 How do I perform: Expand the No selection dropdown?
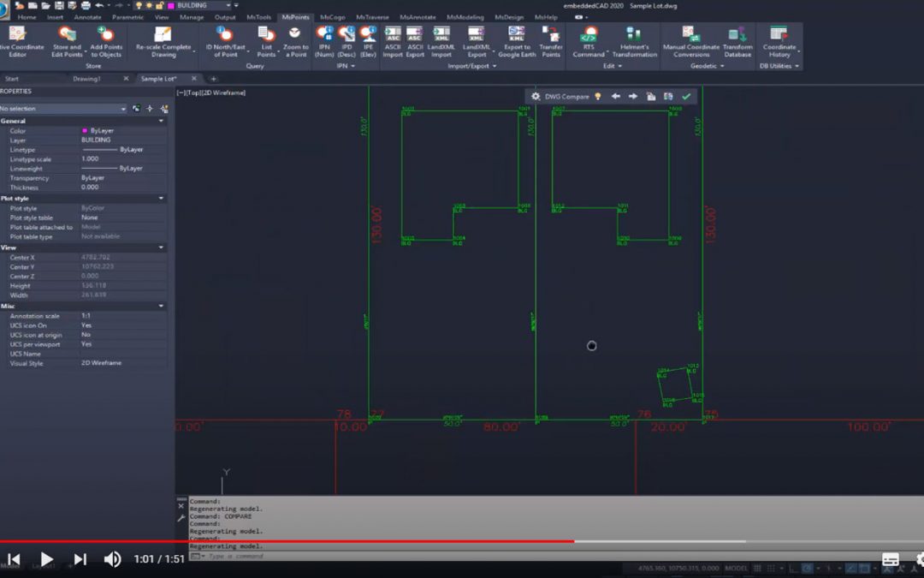point(123,109)
